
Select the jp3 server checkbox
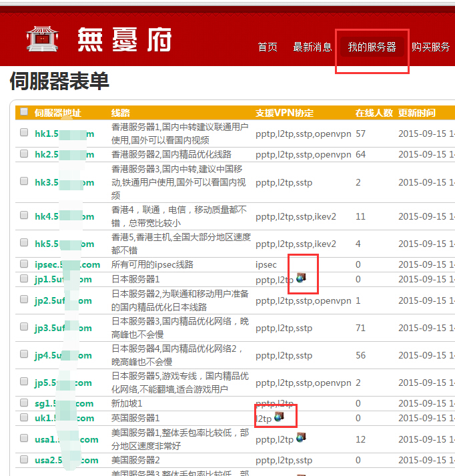pyautogui.click(x=24, y=327)
